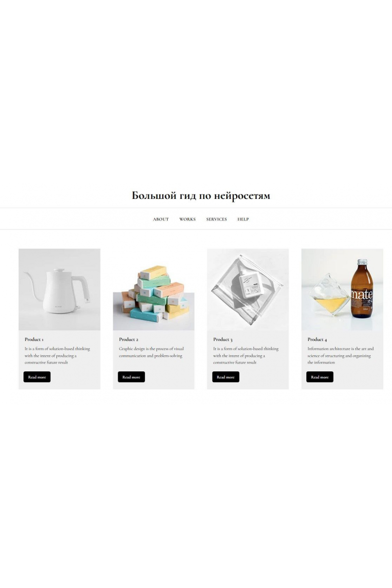
Task: Click the Product 4 title
Action: click(317, 339)
